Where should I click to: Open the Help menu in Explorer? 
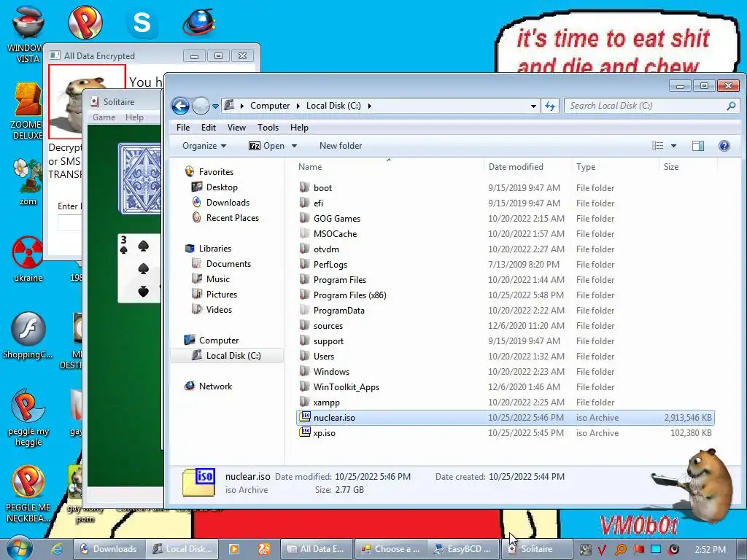[x=299, y=128]
